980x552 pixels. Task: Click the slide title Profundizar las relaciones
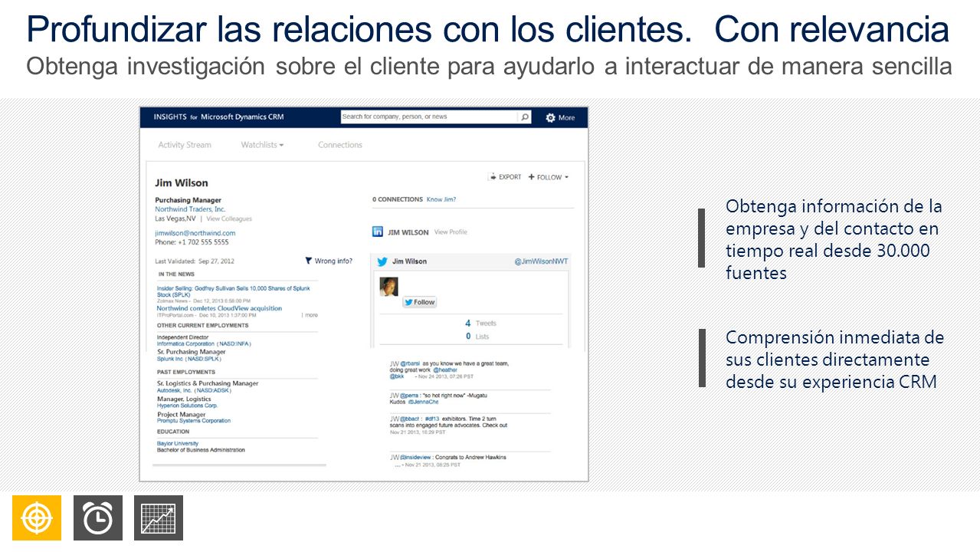click(487, 29)
